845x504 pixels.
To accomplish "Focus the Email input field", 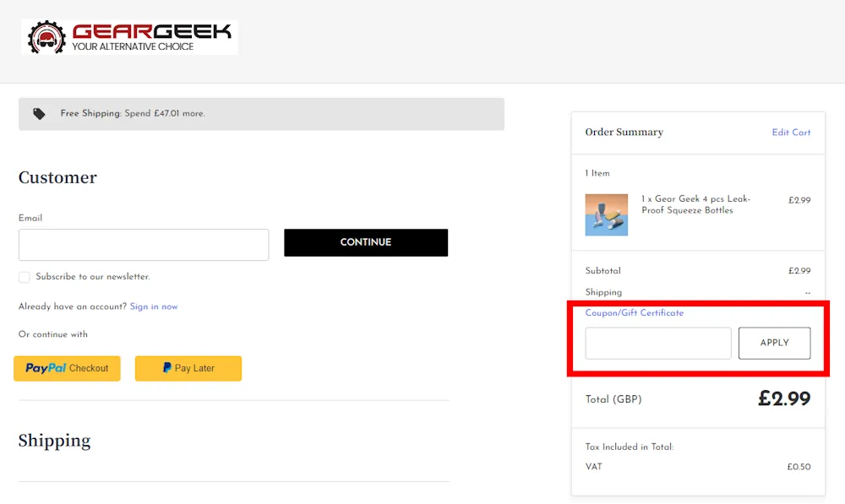I will [x=144, y=245].
